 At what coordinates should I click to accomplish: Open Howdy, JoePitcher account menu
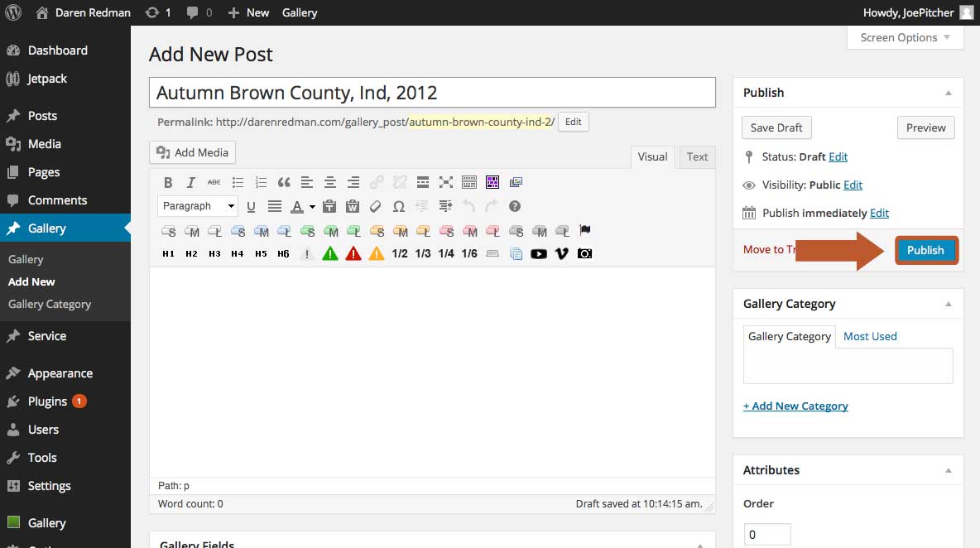click(918, 12)
